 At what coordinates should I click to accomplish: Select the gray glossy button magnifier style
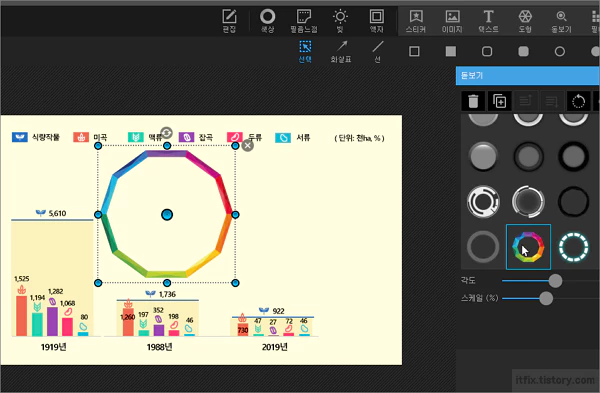click(x=483, y=156)
